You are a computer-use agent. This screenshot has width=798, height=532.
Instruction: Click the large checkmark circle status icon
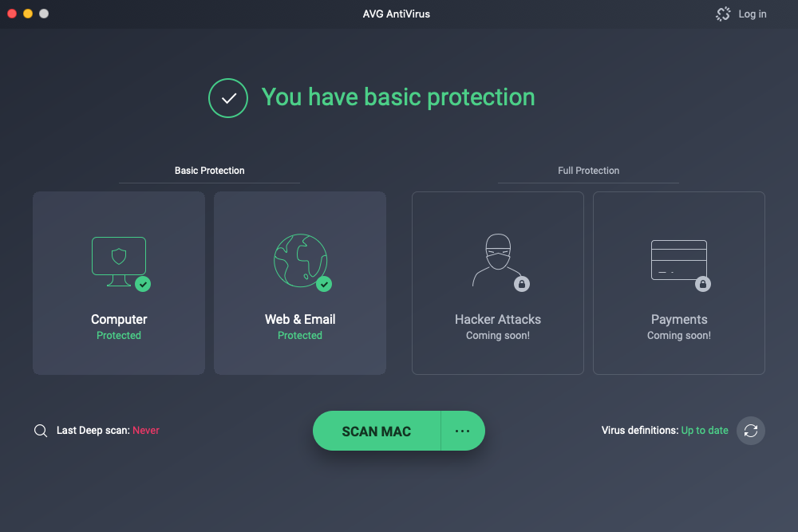pyautogui.click(x=228, y=98)
